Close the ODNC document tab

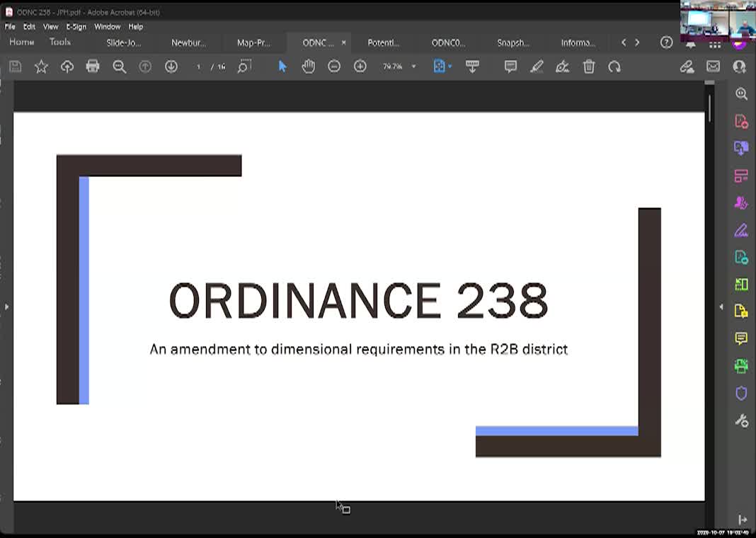pyautogui.click(x=344, y=42)
